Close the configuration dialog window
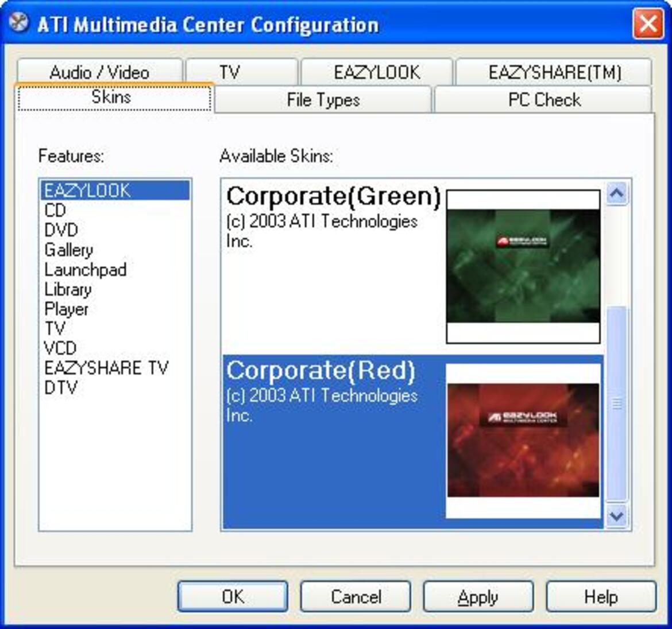The width and height of the screenshot is (672, 629). click(x=648, y=24)
